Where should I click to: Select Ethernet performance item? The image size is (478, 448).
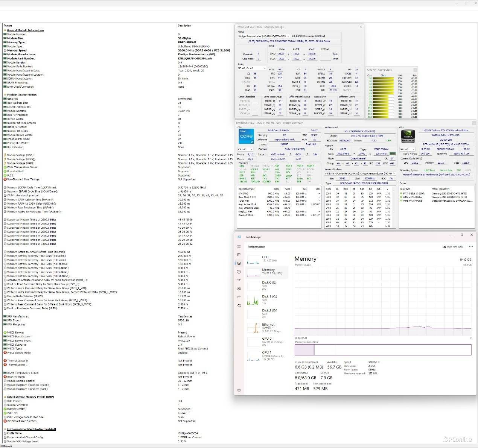pos(267,327)
